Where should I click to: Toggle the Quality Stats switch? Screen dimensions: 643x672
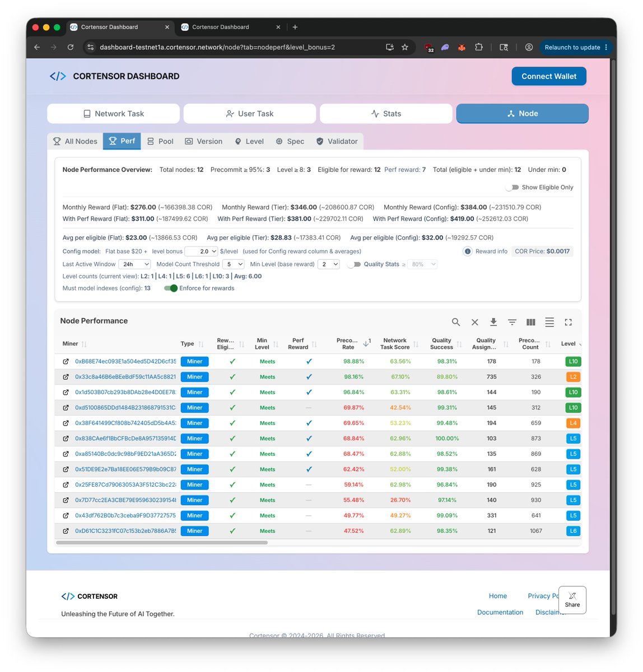[x=354, y=264]
